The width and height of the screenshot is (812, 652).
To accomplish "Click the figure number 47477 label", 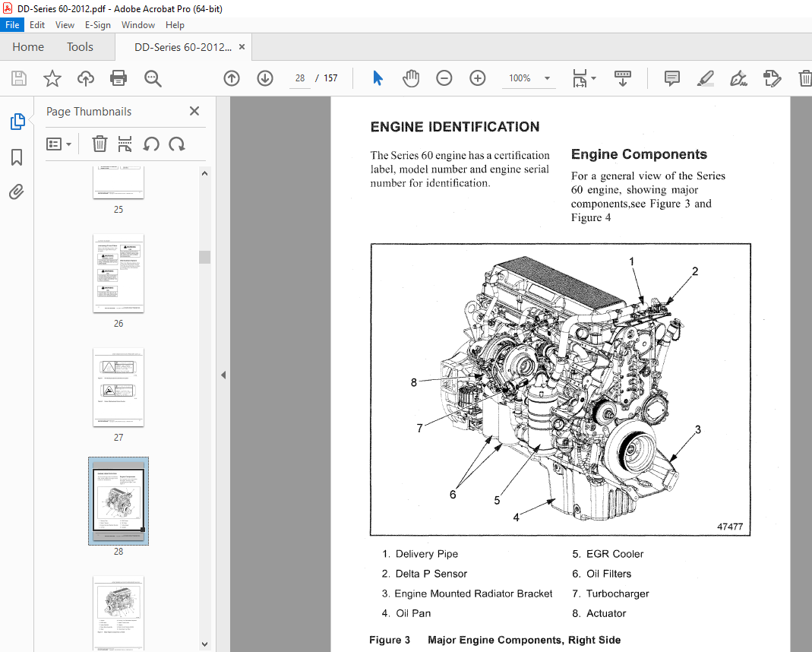I will tap(730, 527).
